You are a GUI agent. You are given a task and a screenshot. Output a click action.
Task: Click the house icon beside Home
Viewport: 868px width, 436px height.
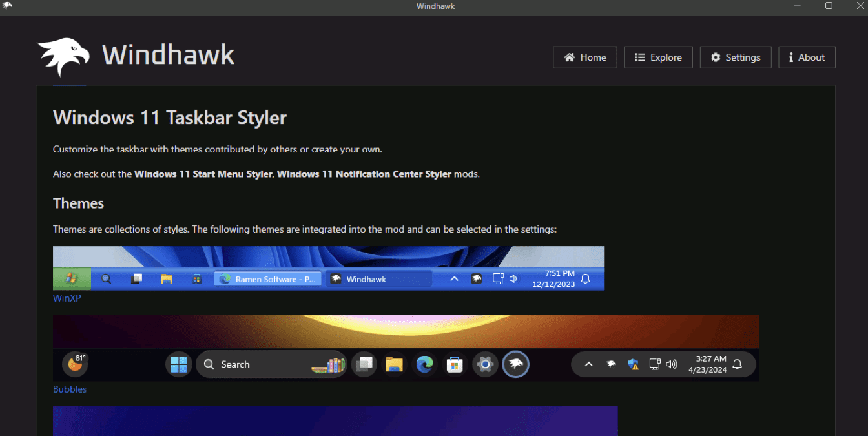571,57
